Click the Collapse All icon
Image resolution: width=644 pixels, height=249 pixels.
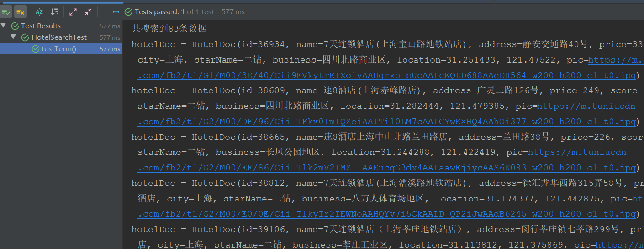pos(88,11)
